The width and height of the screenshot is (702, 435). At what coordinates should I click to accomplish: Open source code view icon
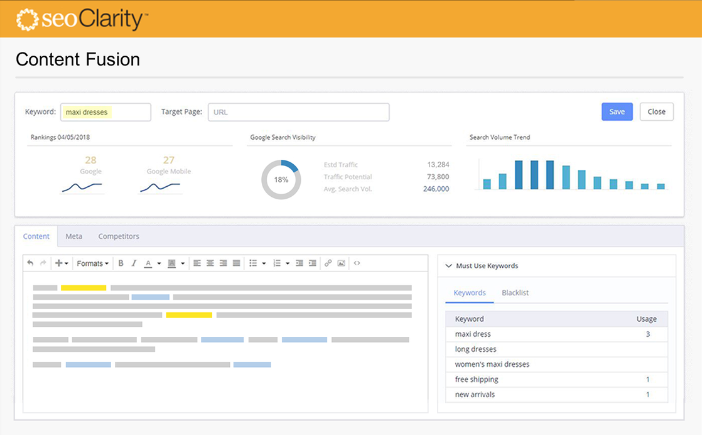click(357, 263)
